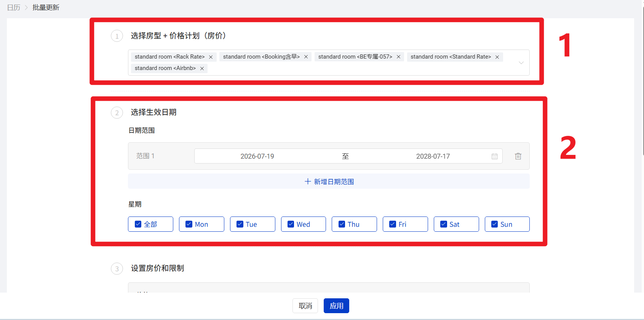
Task: Click the 批量更新 breadcrumb text
Action: tap(46, 8)
